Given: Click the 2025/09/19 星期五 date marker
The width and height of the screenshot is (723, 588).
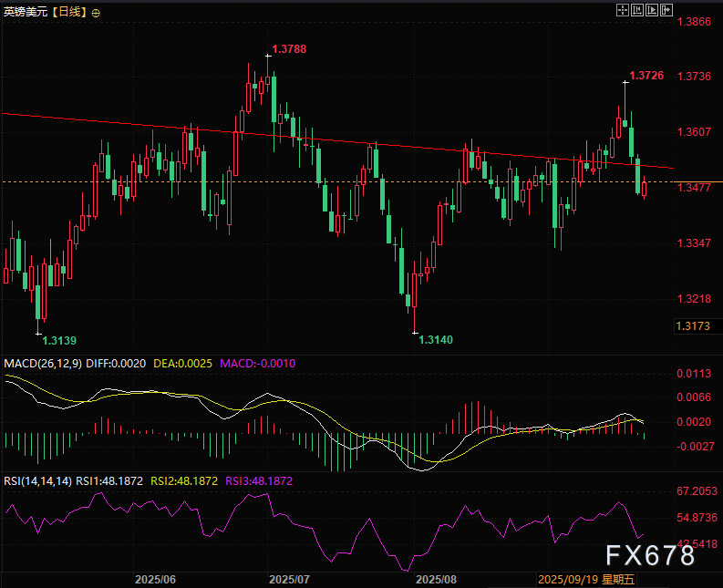Looking at the screenshot, I should tap(584, 578).
